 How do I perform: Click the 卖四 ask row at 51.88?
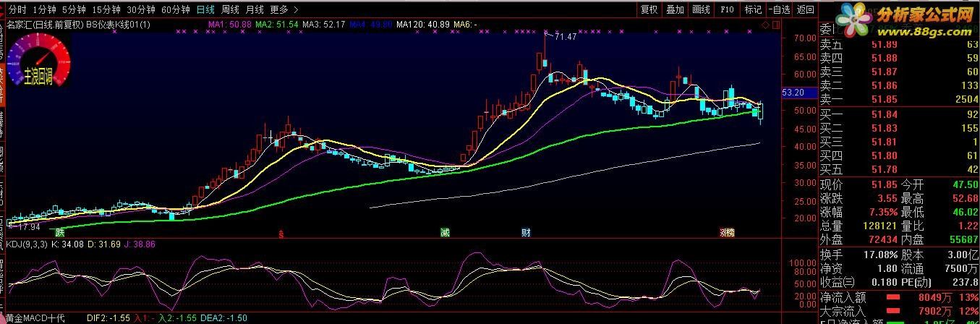[899, 58]
